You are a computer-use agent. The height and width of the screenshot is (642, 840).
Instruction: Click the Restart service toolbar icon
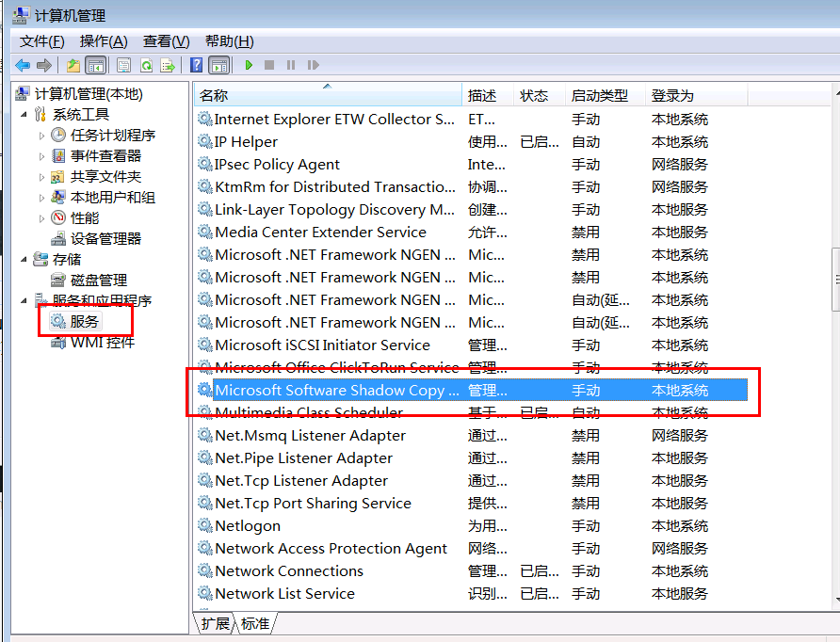(x=313, y=65)
